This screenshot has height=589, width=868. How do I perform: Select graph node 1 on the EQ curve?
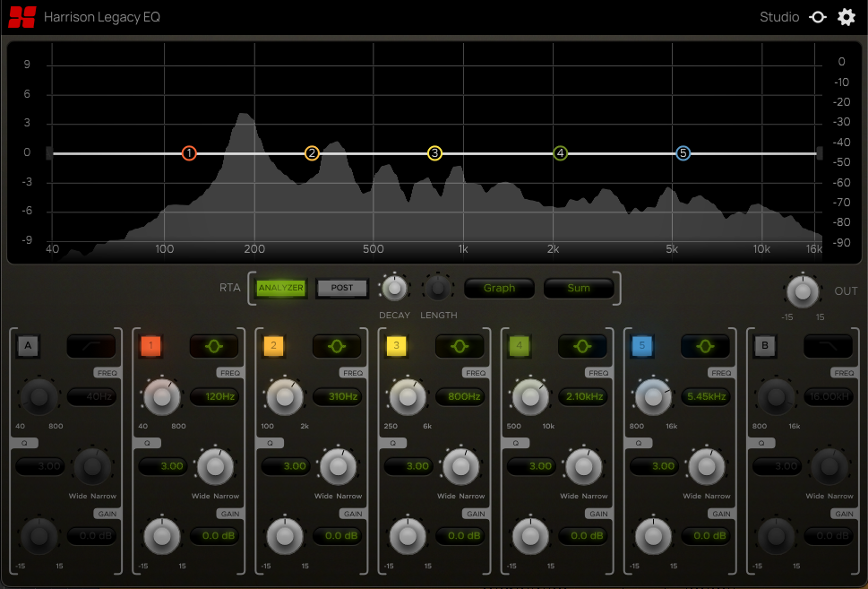click(189, 153)
